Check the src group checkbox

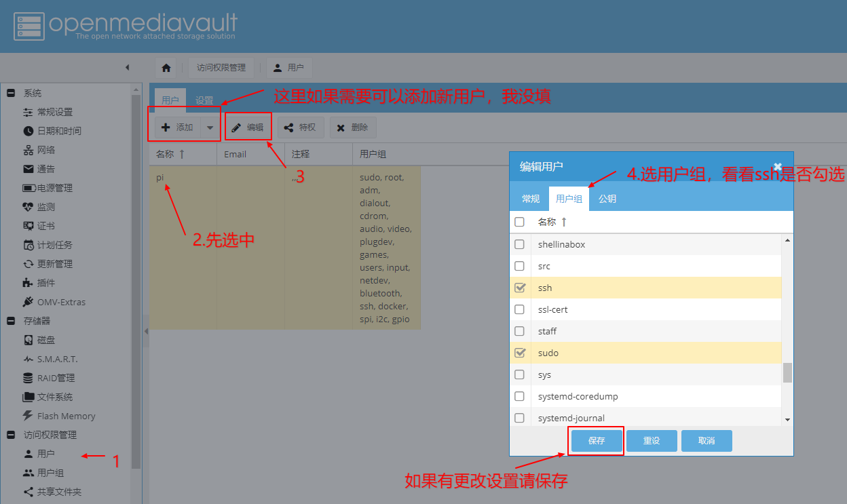coord(519,266)
